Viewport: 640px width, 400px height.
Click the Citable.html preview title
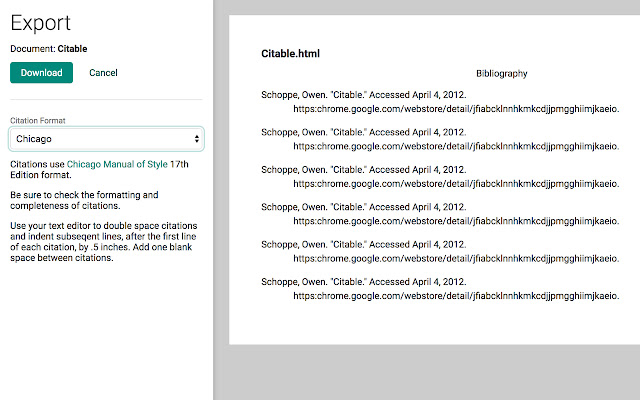[x=290, y=53]
